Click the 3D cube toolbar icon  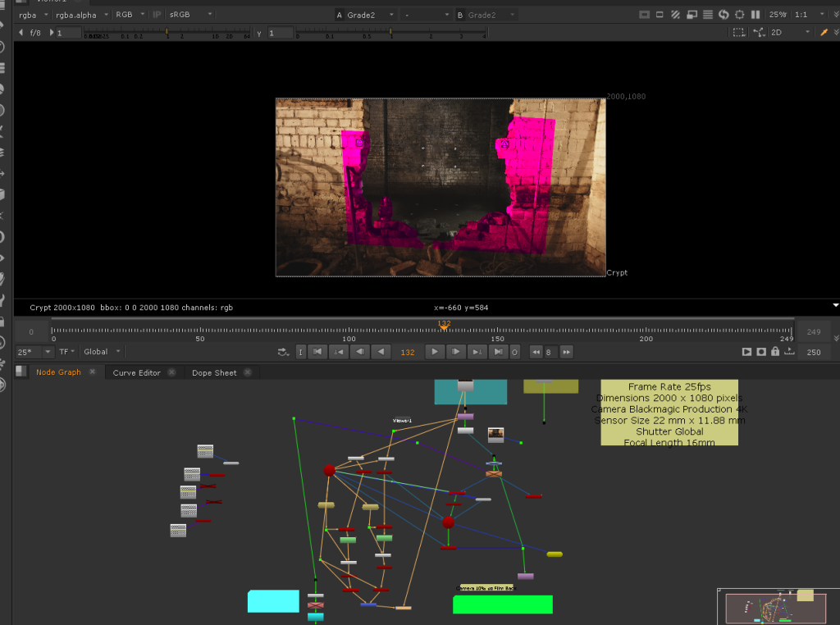(2, 194)
